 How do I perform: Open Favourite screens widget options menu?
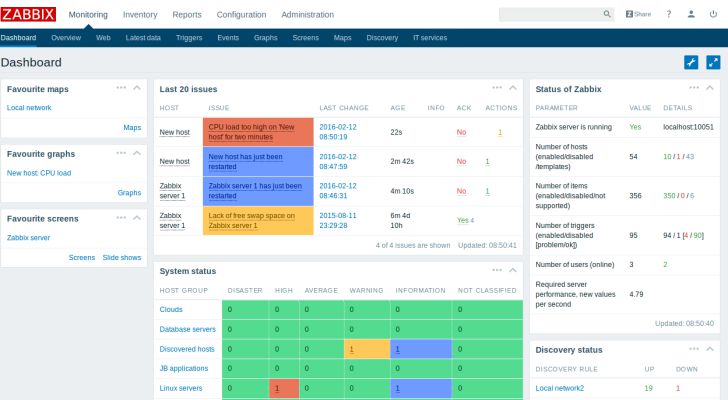[x=121, y=218]
